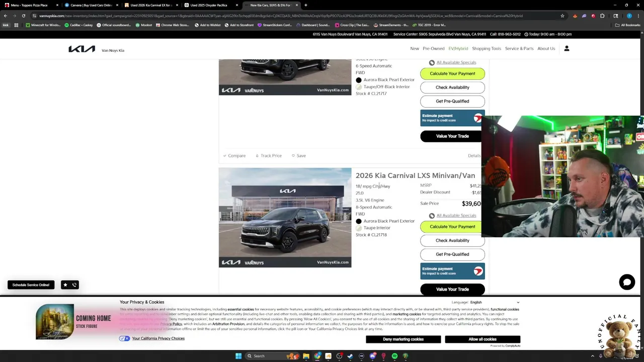Open the Service & Parts navigation menu
Screen dimensions: 644x362
(x=519, y=49)
